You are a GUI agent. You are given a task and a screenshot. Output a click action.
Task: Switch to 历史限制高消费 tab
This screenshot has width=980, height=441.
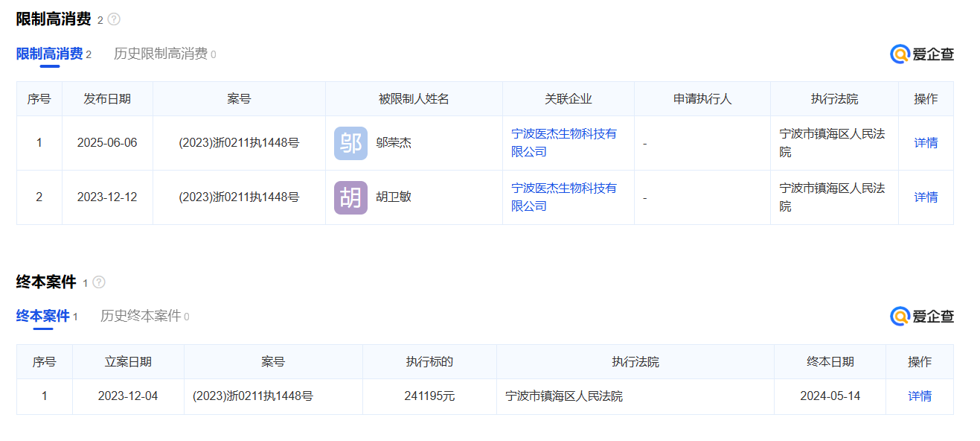[x=160, y=54]
